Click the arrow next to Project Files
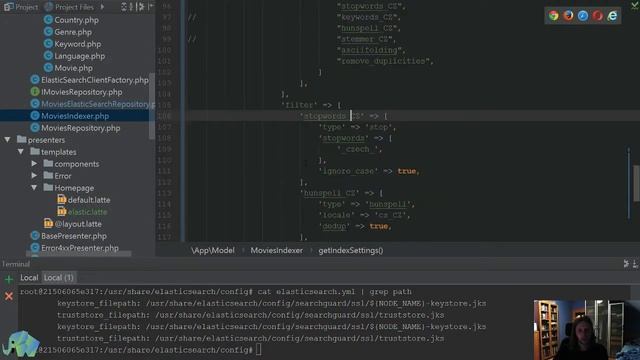The image size is (640, 360). coord(102,7)
